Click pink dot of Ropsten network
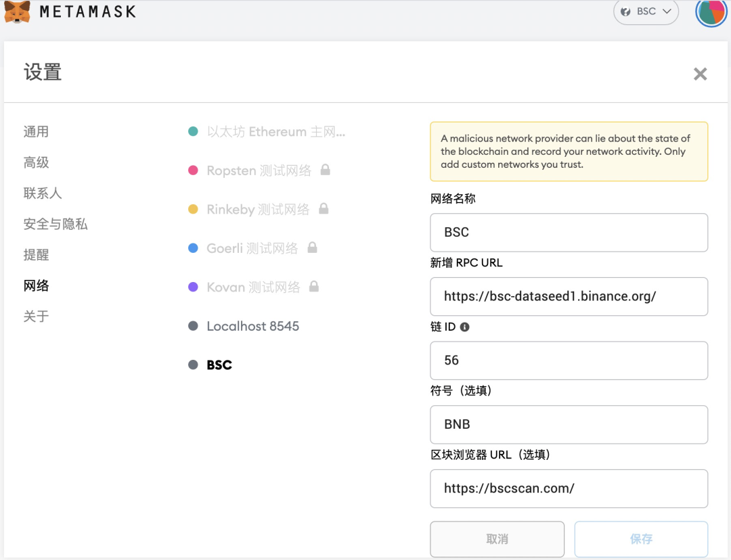 193,170
